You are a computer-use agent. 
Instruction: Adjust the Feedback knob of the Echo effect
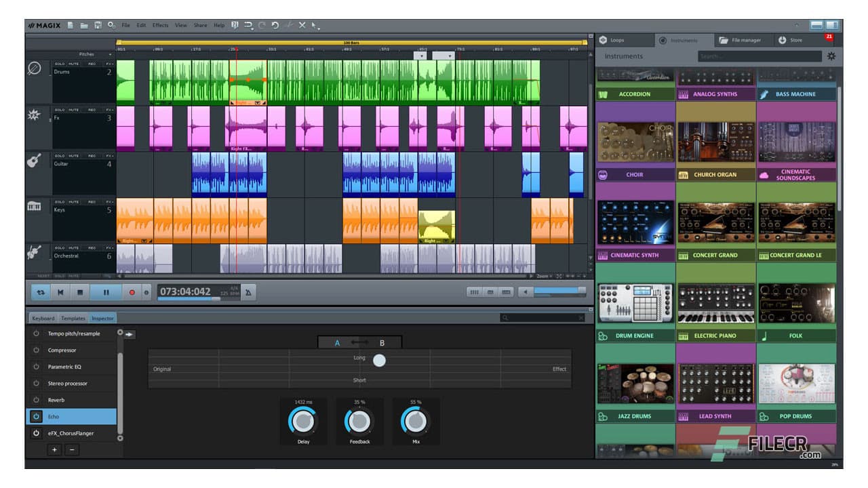[x=359, y=422]
